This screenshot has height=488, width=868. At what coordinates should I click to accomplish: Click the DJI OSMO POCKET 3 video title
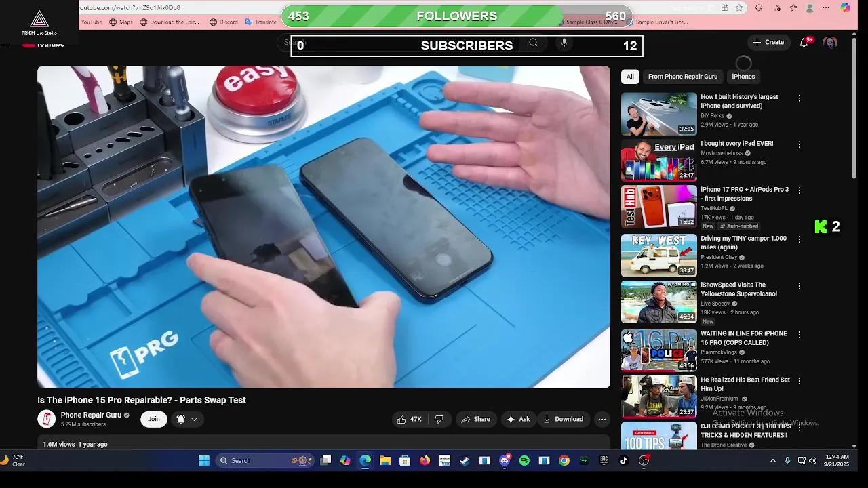point(745,430)
